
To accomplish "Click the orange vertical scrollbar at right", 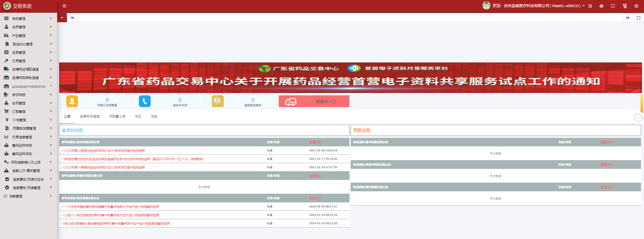I will coord(642,103).
